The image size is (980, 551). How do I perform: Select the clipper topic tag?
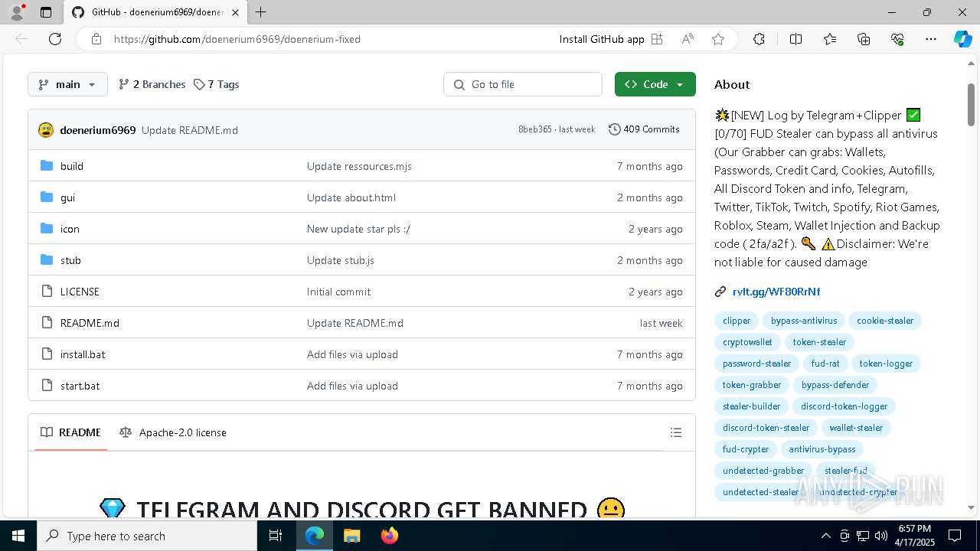pos(737,321)
